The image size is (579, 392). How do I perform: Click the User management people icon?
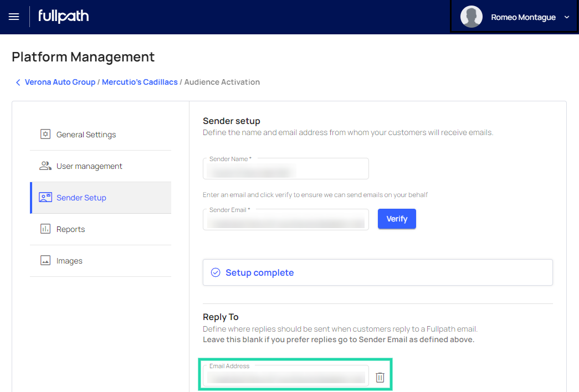tap(45, 166)
